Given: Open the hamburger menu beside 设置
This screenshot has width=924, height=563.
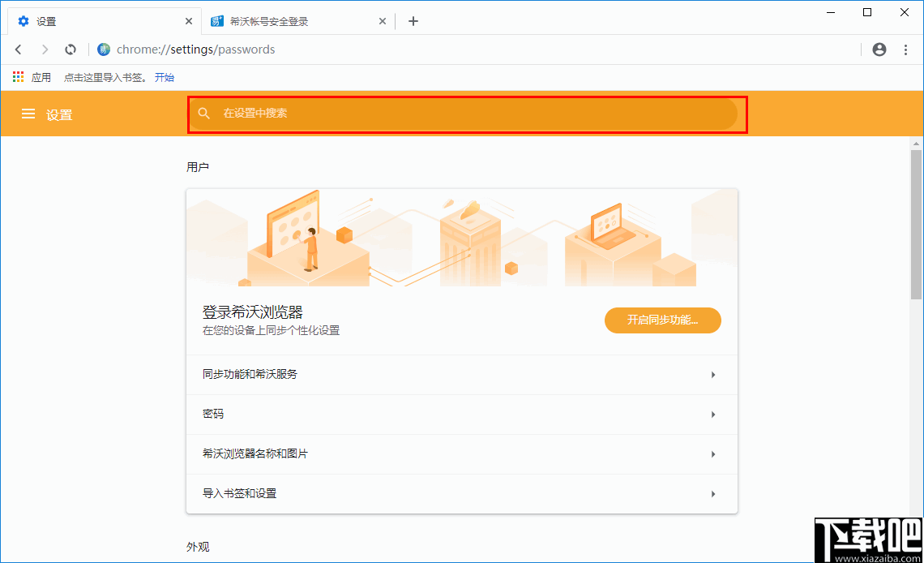Looking at the screenshot, I should click(28, 114).
